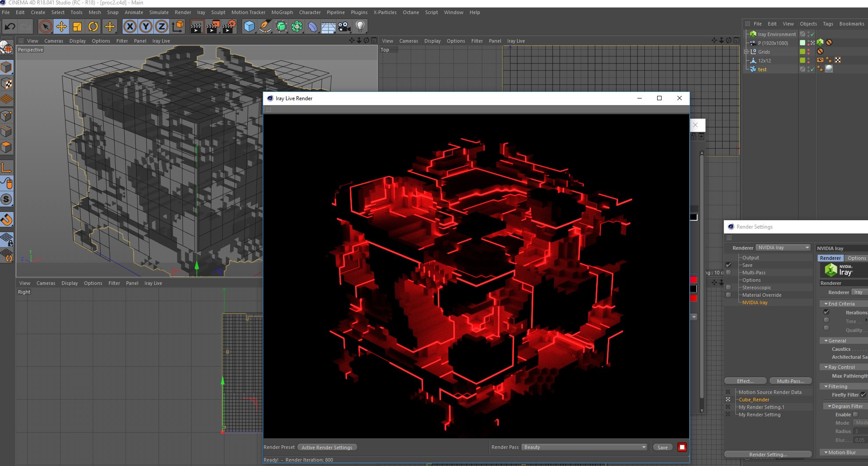Open the MoGraph menu
868x466 pixels.
[282, 12]
